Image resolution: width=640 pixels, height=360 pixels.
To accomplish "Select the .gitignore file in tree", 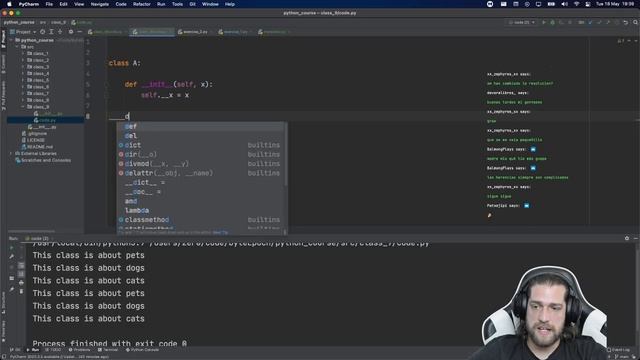I will coord(35,133).
